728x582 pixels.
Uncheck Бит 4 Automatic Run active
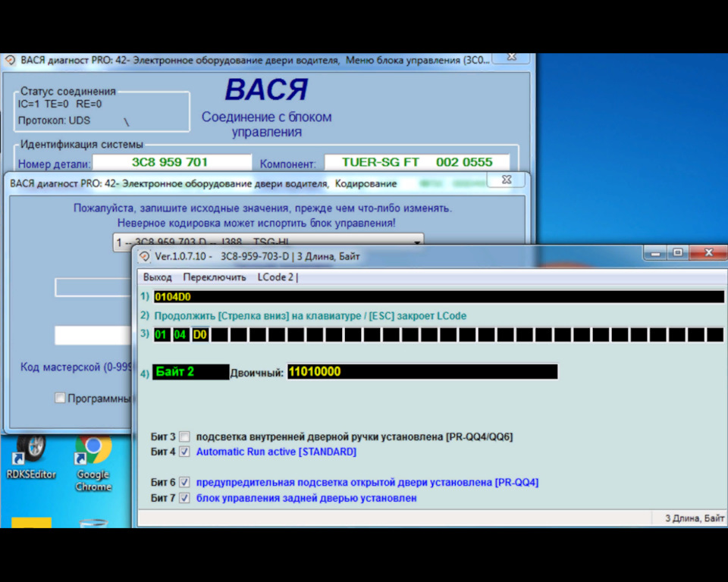click(x=184, y=452)
